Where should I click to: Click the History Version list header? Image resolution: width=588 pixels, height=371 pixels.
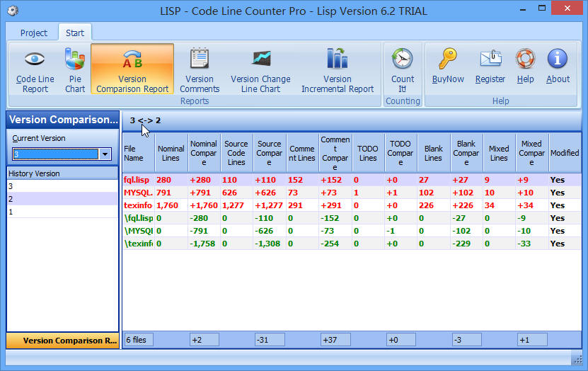click(x=62, y=173)
